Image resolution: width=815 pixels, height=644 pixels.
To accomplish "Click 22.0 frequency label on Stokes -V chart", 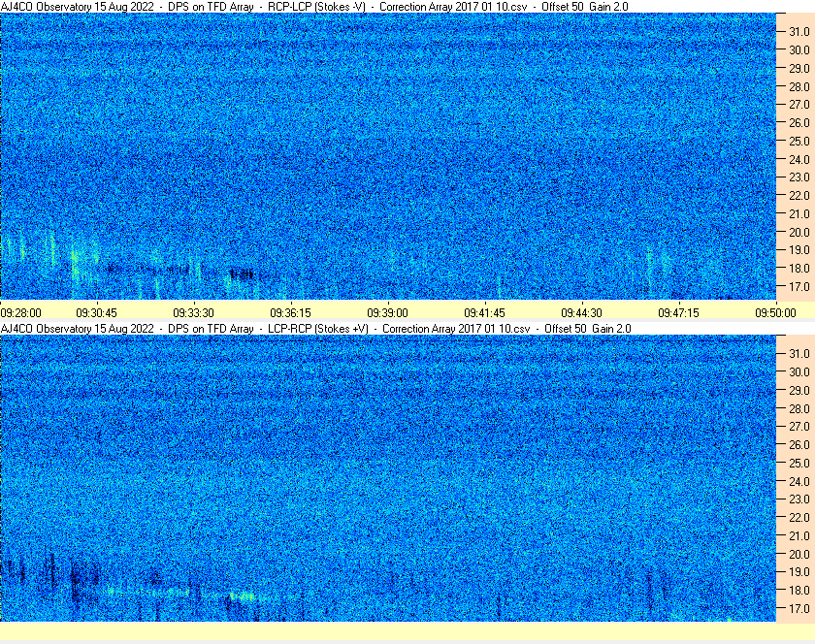I will coord(799,196).
